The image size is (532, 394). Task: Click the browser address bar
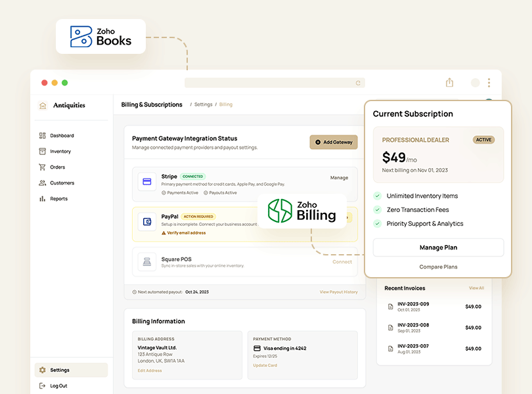[269, 83]
